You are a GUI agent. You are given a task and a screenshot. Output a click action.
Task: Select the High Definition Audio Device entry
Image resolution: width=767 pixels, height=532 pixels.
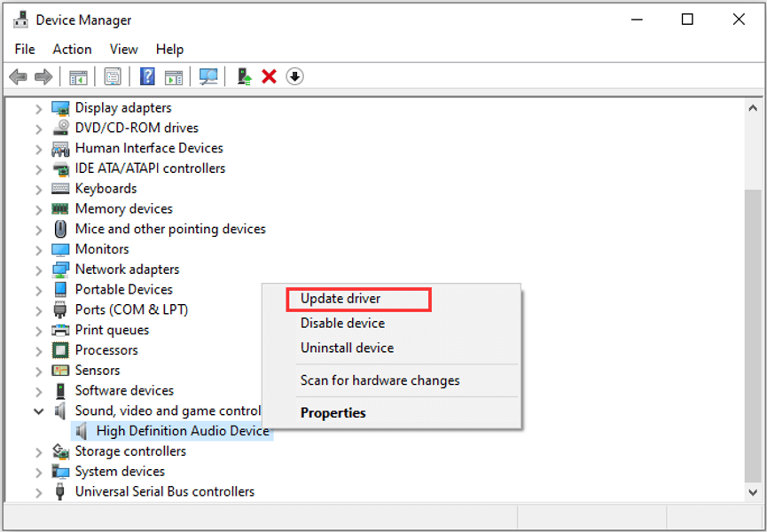coord(183,431)
